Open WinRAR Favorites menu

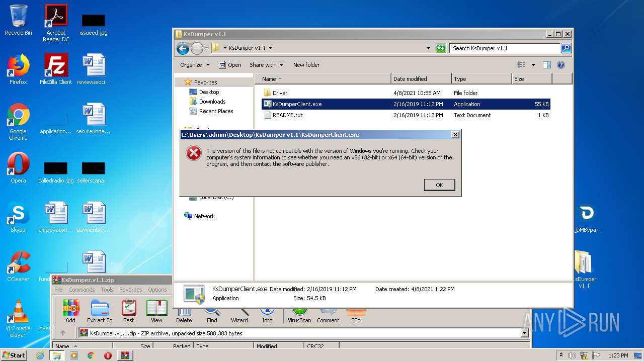tap(130, 290)
